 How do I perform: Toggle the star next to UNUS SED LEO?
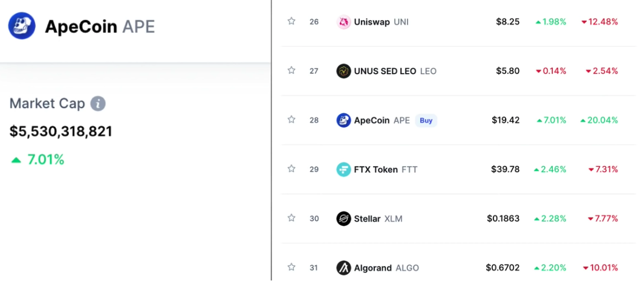point(291,71)
